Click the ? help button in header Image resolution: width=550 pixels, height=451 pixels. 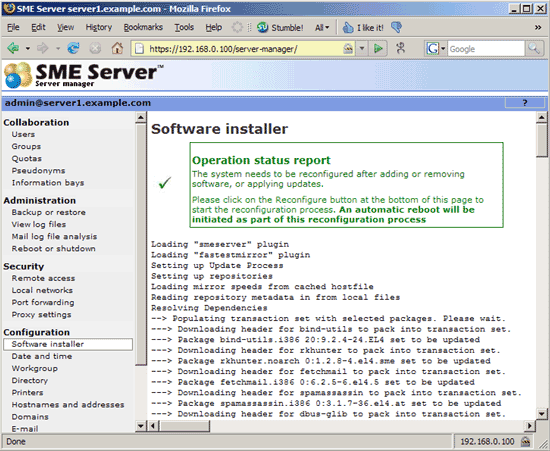coord(525,103)
